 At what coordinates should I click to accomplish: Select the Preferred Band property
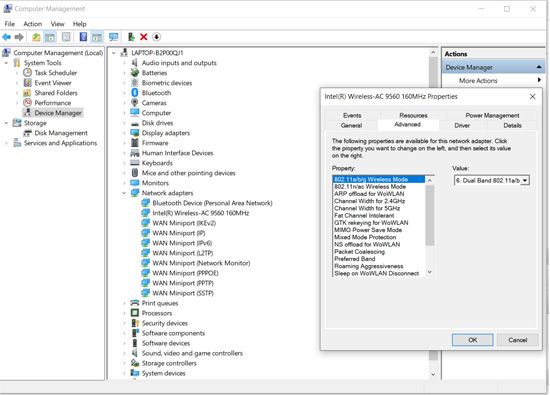coord(355,259)
